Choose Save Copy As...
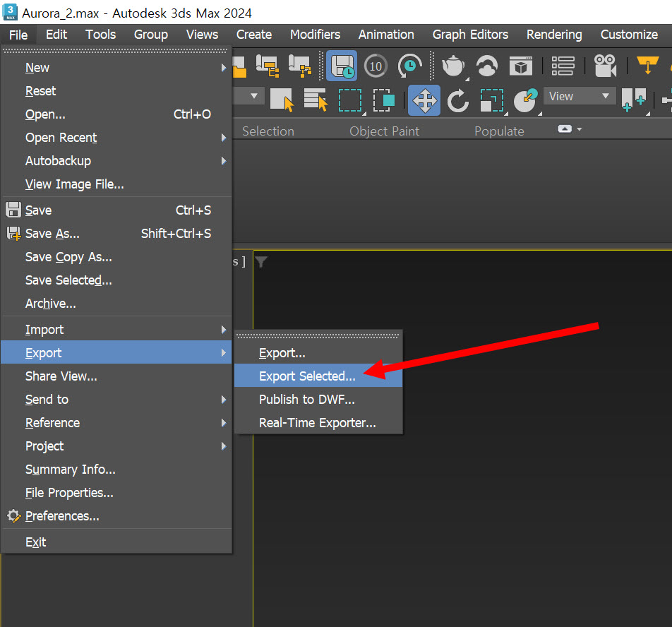672x627 pixels. 116,257
